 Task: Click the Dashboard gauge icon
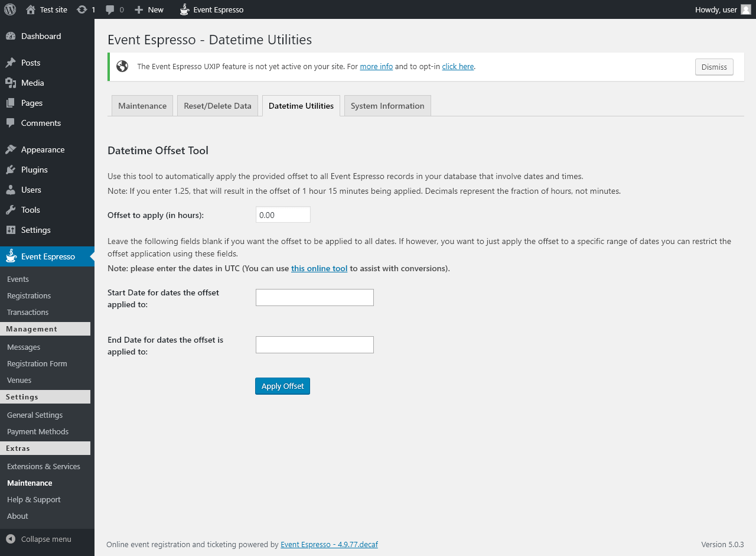coord(11,36)
